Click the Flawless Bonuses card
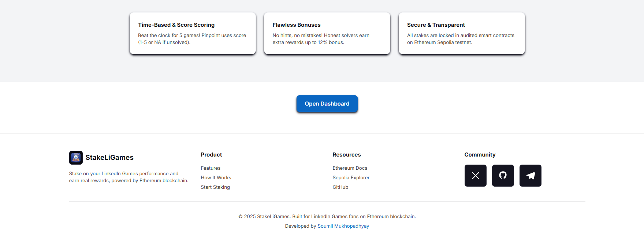Image resolution: width=644 pixels, height=235 pixels. pyautogui.click(x=327, y=33)
